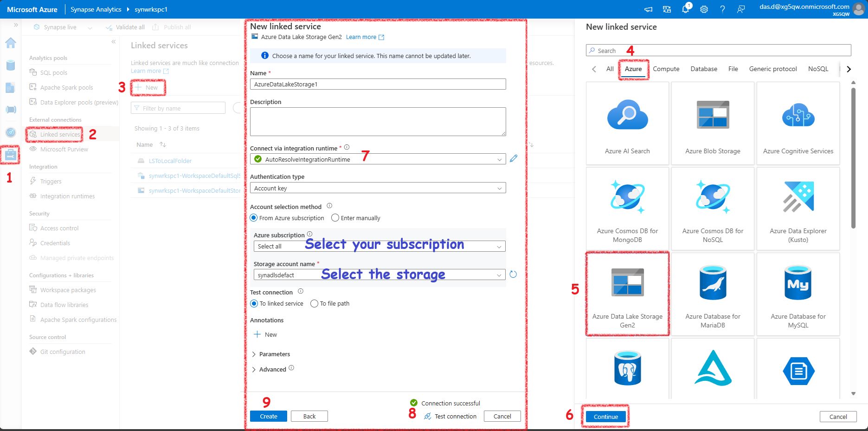868x431 pixels.
Task: Open the Data hub icon
Action: click(x=11, y=65)
